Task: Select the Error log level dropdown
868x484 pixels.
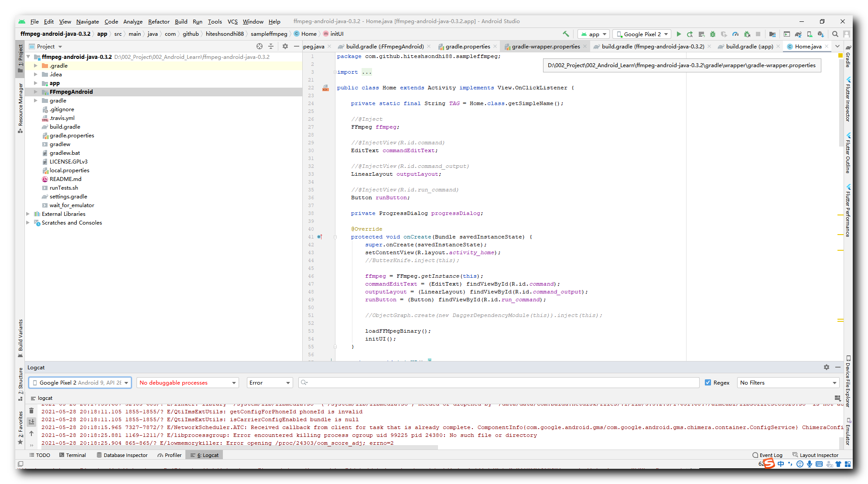Action: 269,382
